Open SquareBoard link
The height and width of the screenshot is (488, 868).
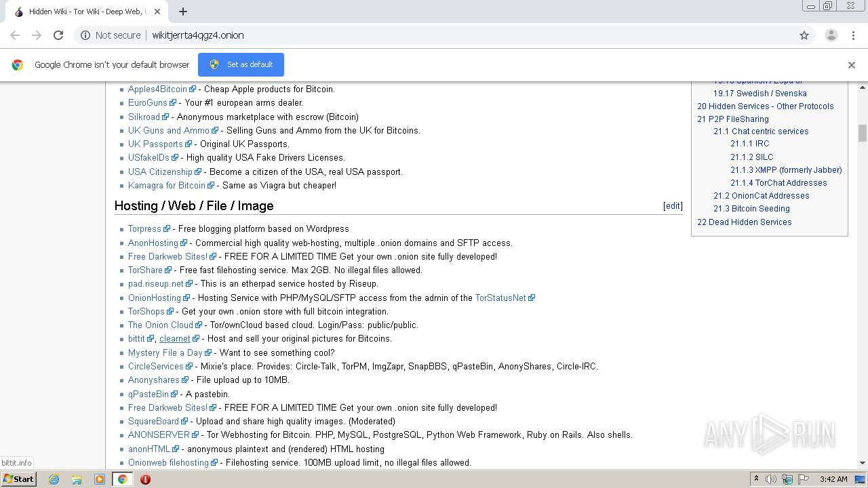153,421
